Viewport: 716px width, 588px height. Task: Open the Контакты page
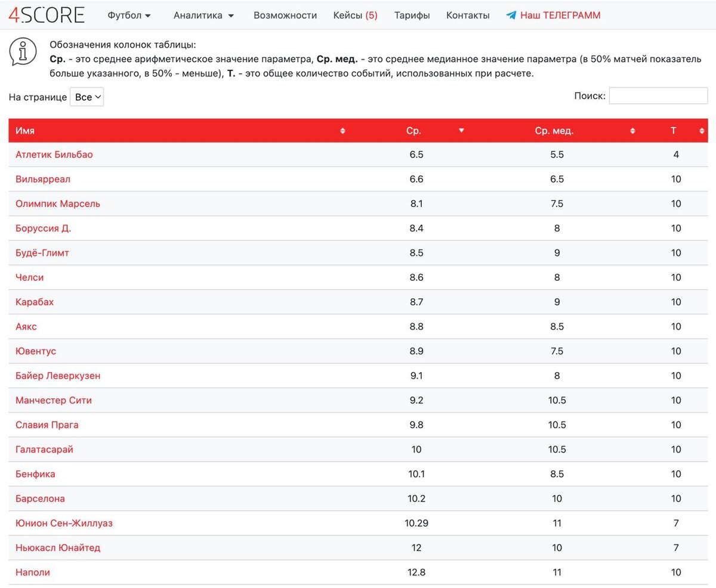[468, 16]
